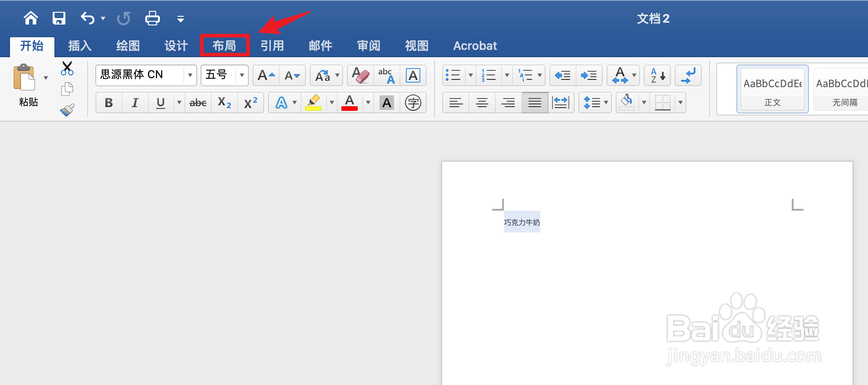Align text right
The width and height of the screenshot is (868, 385).
(508, 103)
